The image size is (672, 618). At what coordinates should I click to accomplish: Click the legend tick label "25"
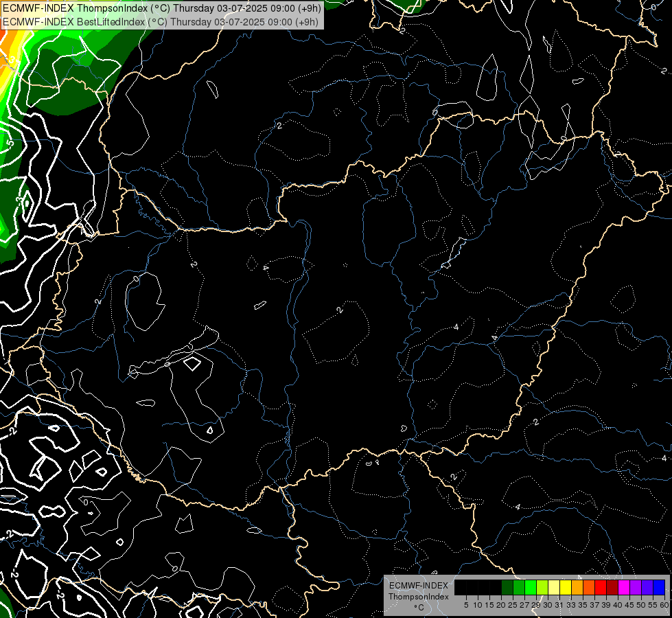[x=513, y=605]
